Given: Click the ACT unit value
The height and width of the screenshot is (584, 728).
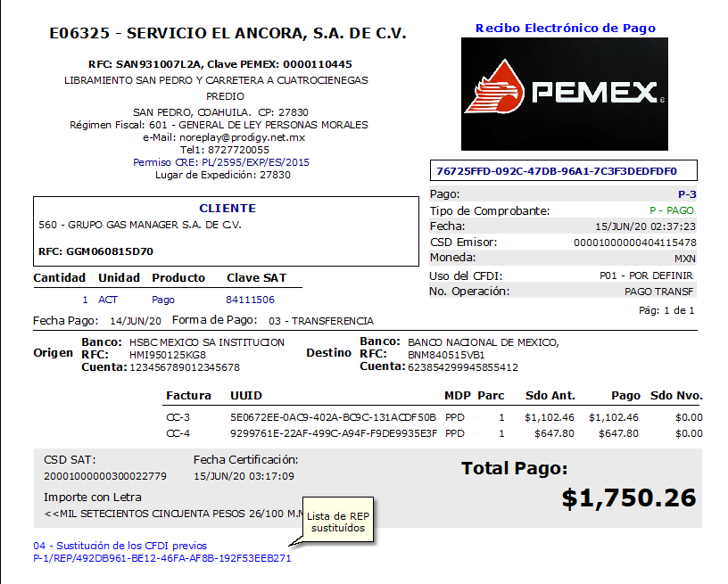Looking at the screenshot, I should pyautogui.click(x=108, y=300).
